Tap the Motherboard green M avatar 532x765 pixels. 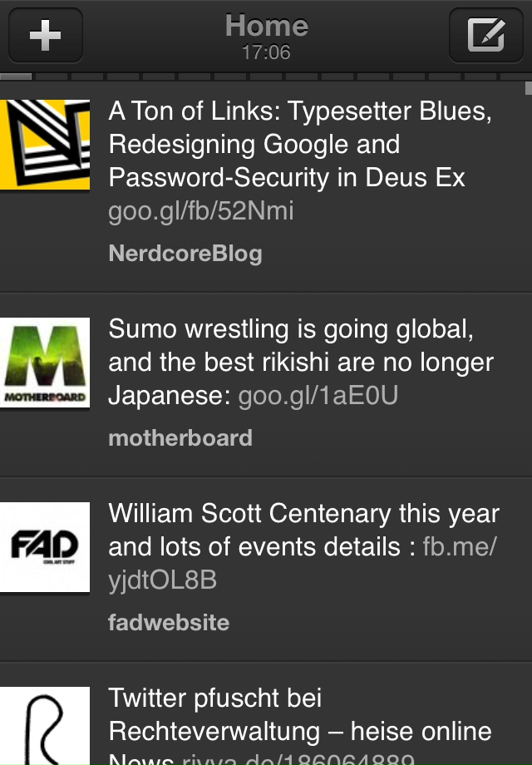(x=45, y=363)
